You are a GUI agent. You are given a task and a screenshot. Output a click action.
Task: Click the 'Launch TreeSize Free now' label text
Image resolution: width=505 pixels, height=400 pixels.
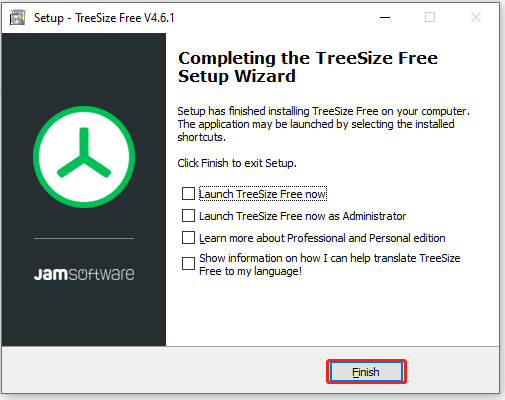click(263, 194)
